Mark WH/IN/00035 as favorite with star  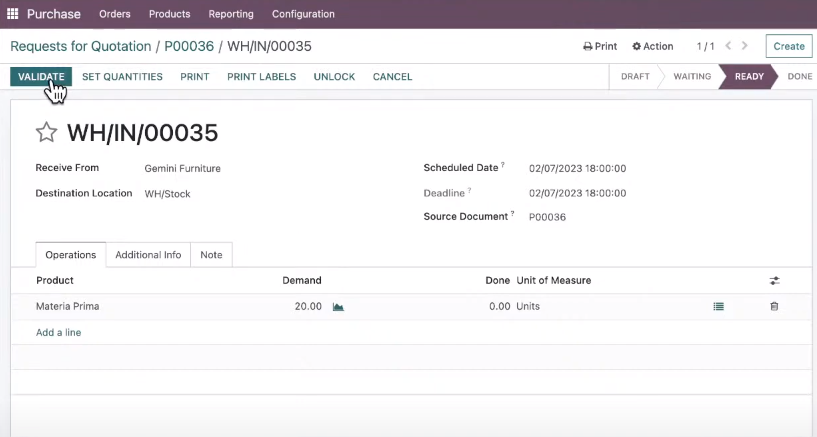pos(46,132)
